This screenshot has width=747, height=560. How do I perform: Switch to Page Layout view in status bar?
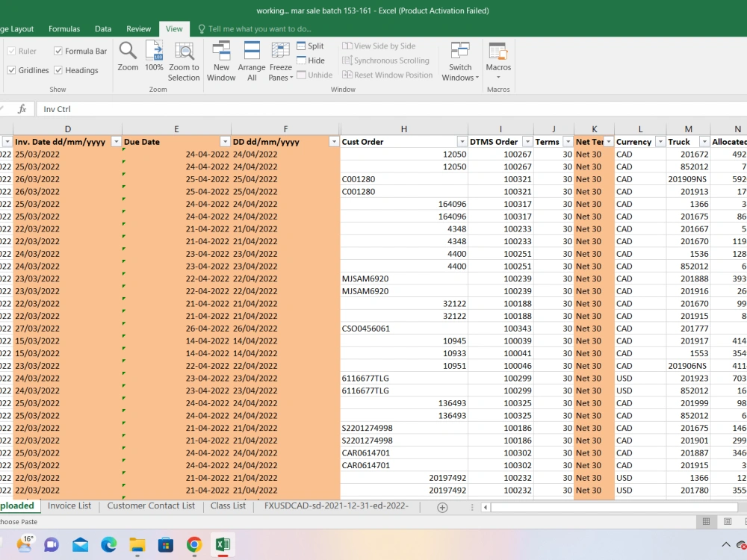[x=728, y=521]
